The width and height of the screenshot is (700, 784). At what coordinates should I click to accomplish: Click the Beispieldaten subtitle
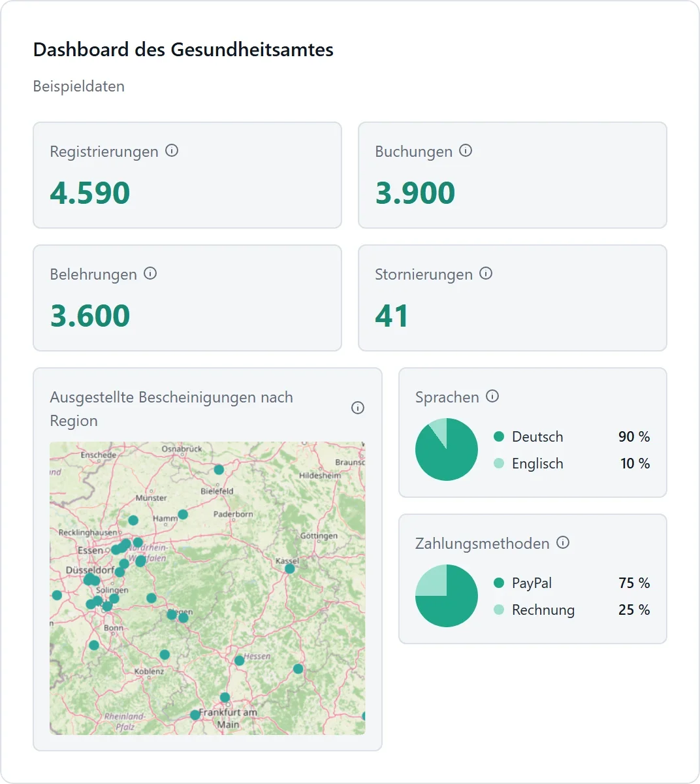coord(79,86)
